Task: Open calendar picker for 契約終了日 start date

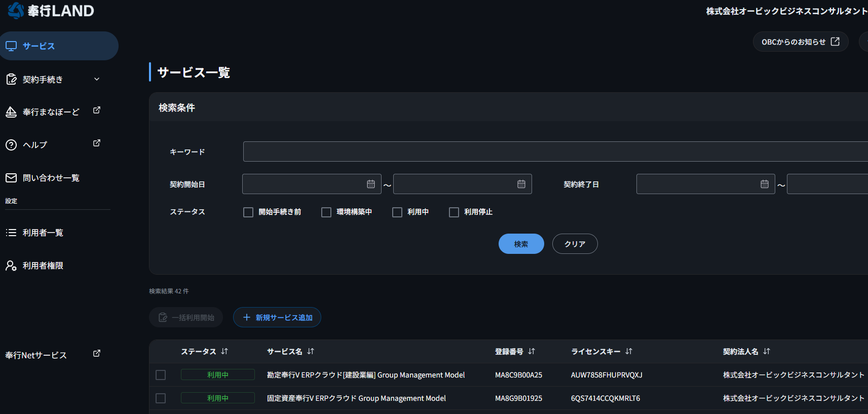Action: 765,184
